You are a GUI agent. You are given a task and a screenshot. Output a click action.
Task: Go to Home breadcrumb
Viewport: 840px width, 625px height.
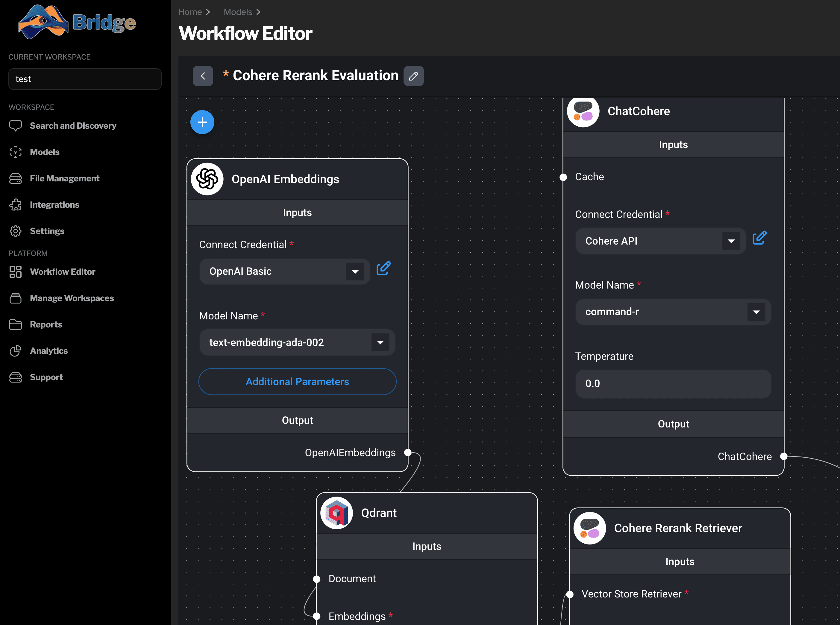click(190, 12)
